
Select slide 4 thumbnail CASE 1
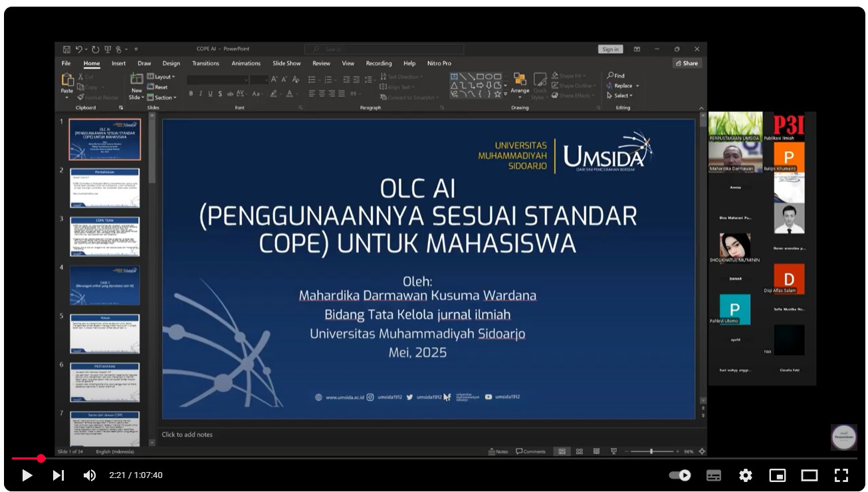[x=104, y=286]
